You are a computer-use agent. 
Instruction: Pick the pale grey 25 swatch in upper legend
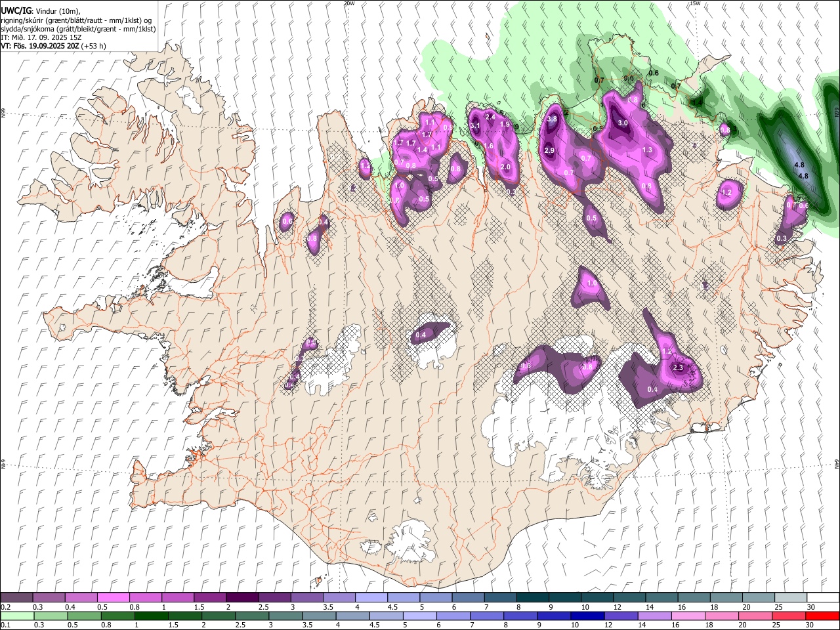coord(791,598)
